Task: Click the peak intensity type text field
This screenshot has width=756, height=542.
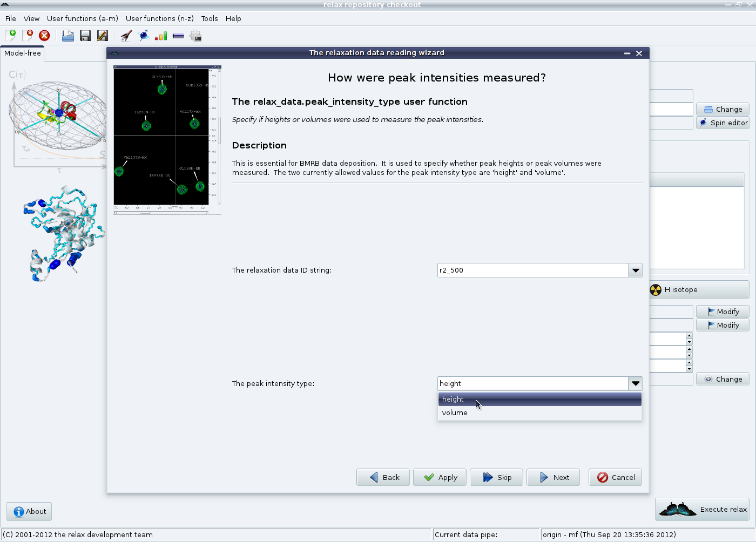Action: pos(532,383)
